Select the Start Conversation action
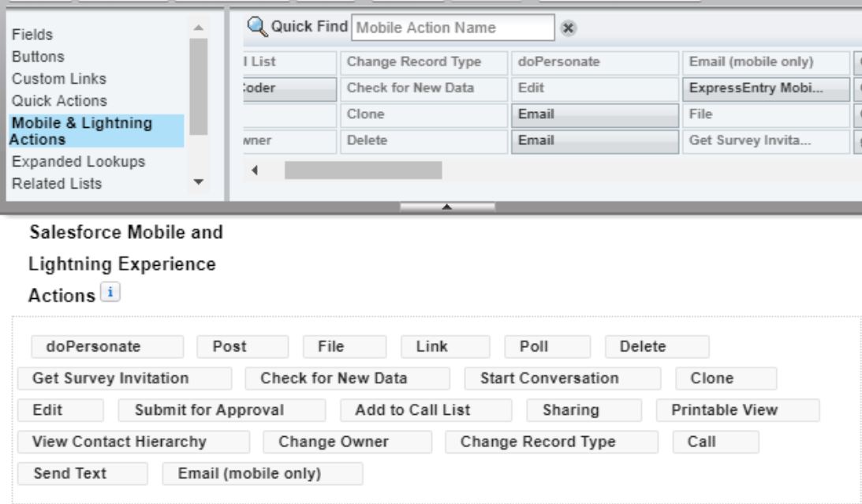 (x=562, y=379)
